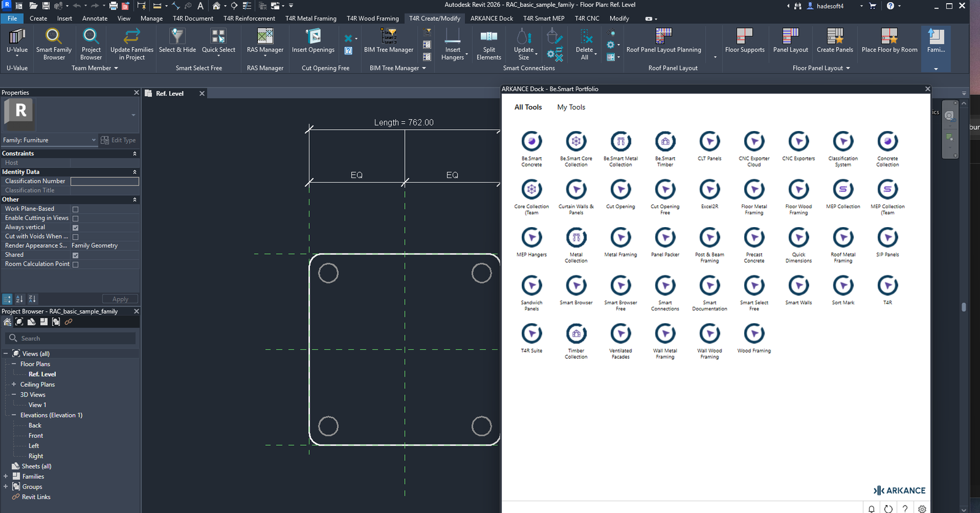Expand the Groups tree node
Viewport: 980px width, 513px height.
click(6, 487)
